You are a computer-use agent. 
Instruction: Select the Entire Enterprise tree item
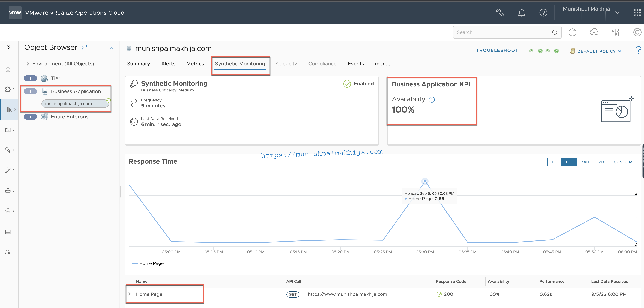pos(71,117)
